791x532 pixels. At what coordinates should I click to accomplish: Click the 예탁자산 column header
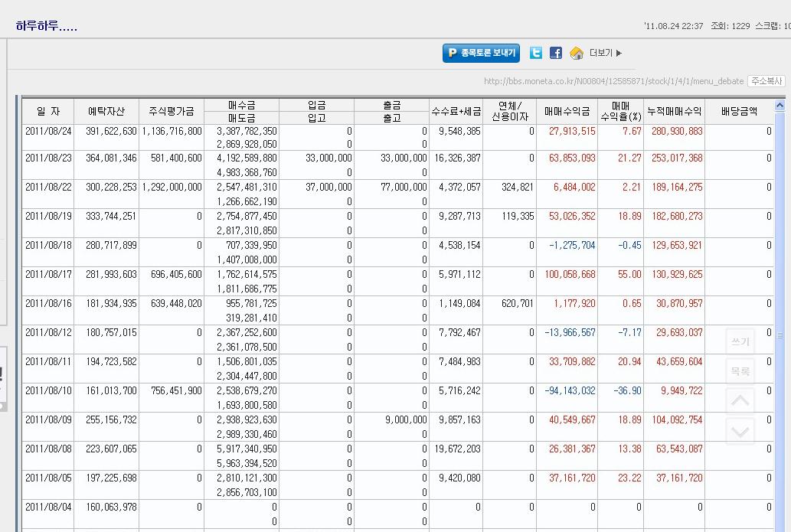click(106, 111)
